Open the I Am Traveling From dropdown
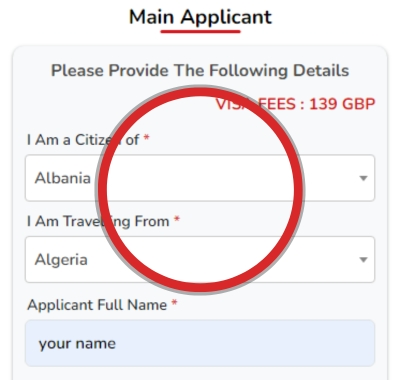The height and width of the screenshot is (380, 400). [200, 260]
